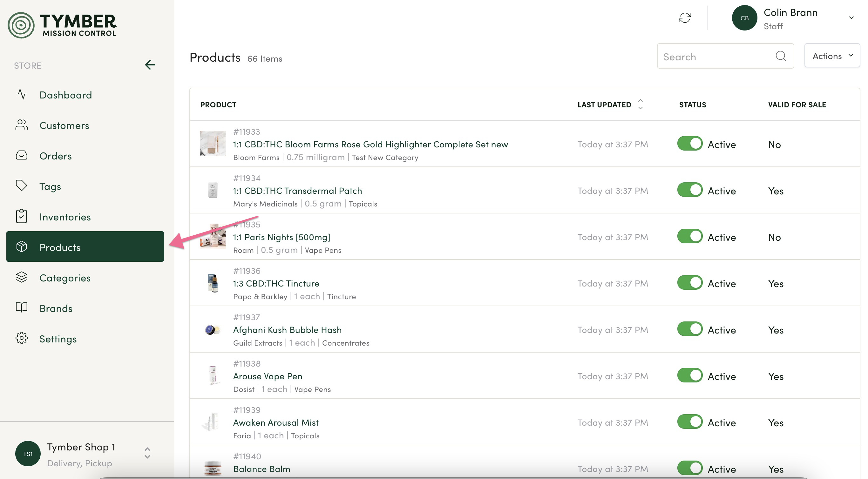The width and height of the screenshot is (868, 479).
Task: Open 1:1 CBD:THC Transdermal Patch product
Action: point(297,191)
